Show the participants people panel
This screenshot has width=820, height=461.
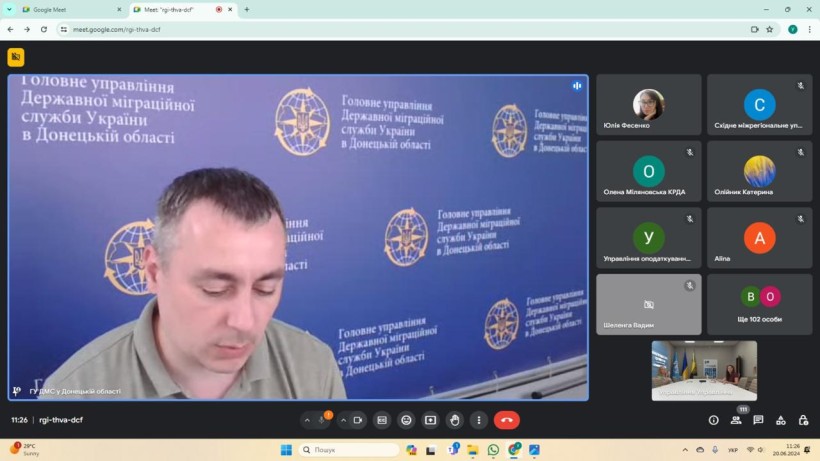(736, 420)
